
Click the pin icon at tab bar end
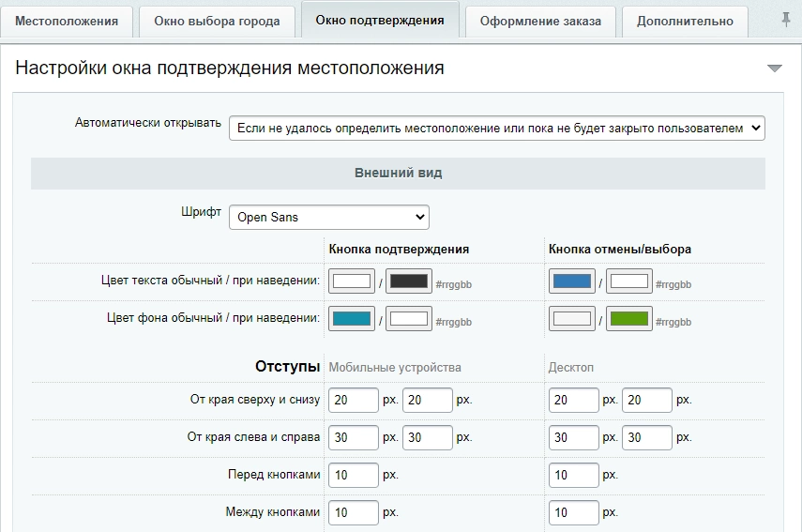coord(786,21)
